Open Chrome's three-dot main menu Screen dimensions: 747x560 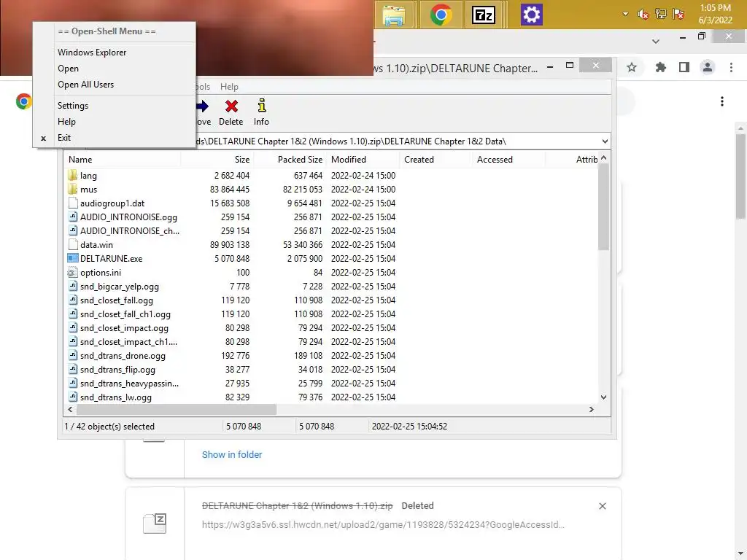pyautogui.click(x=731, y=68)
